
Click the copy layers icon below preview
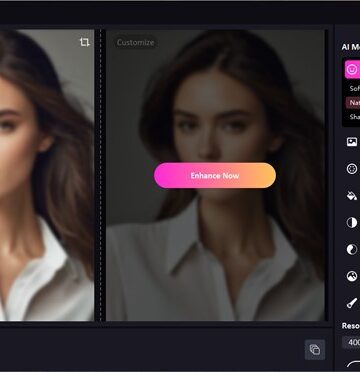(x=315, y=350)
